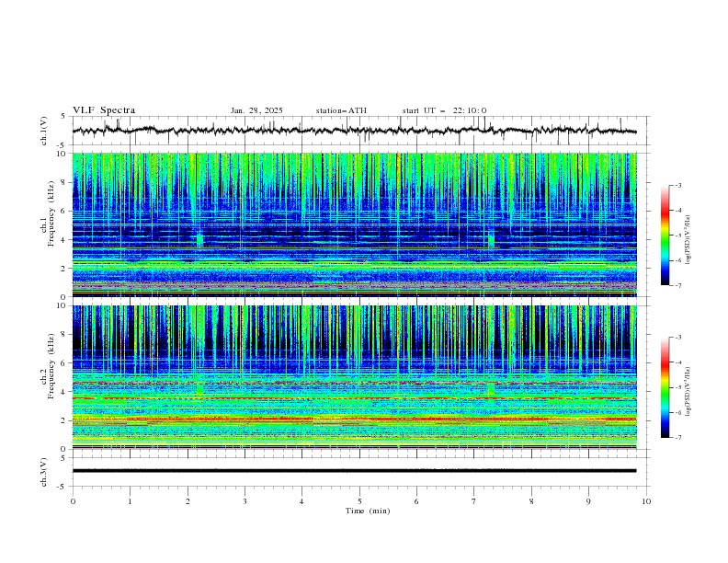This screenshot has width=728, height=563.
Task: Click the green burst near 4 kHz at minute 7 in ch.1
Action: [x=491, y=240]
